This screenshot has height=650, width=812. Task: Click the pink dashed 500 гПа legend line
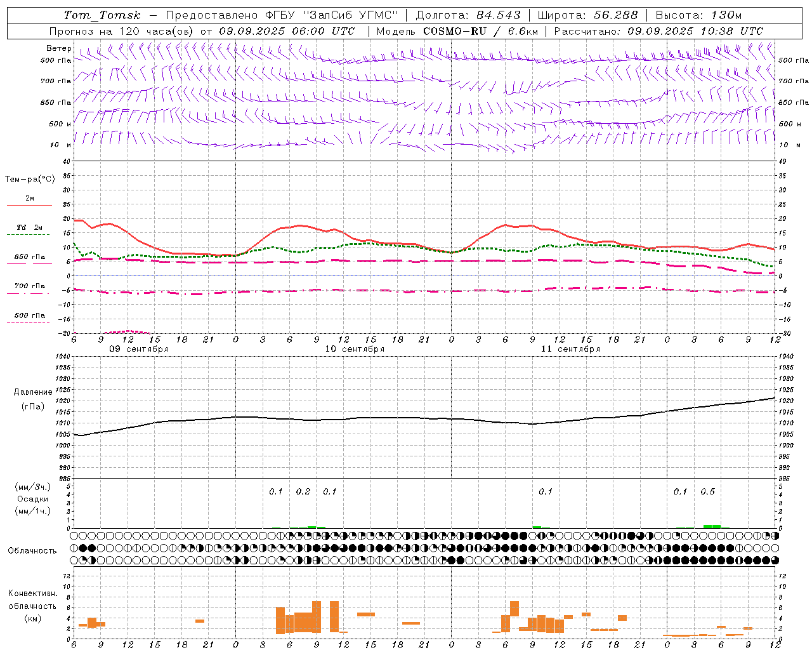(28, 322)
